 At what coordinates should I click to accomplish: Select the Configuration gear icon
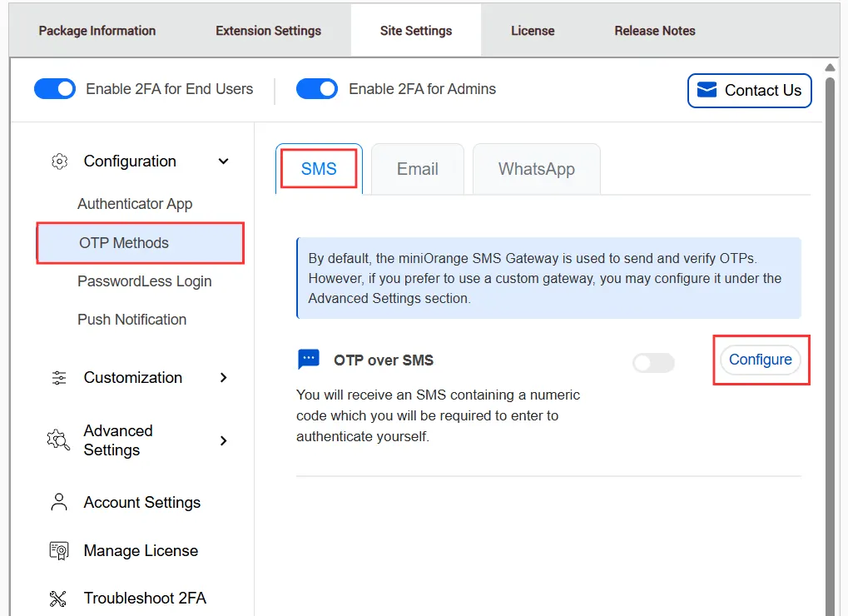pos(59,161)
